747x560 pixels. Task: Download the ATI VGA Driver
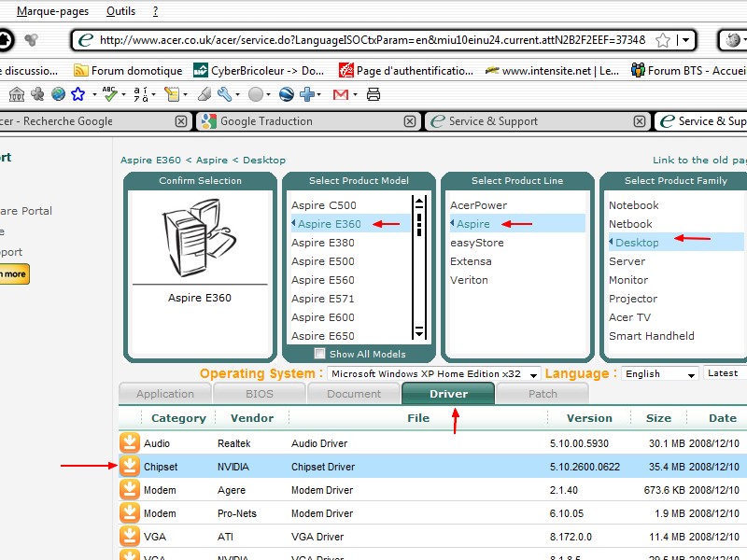tap(130, 536)
